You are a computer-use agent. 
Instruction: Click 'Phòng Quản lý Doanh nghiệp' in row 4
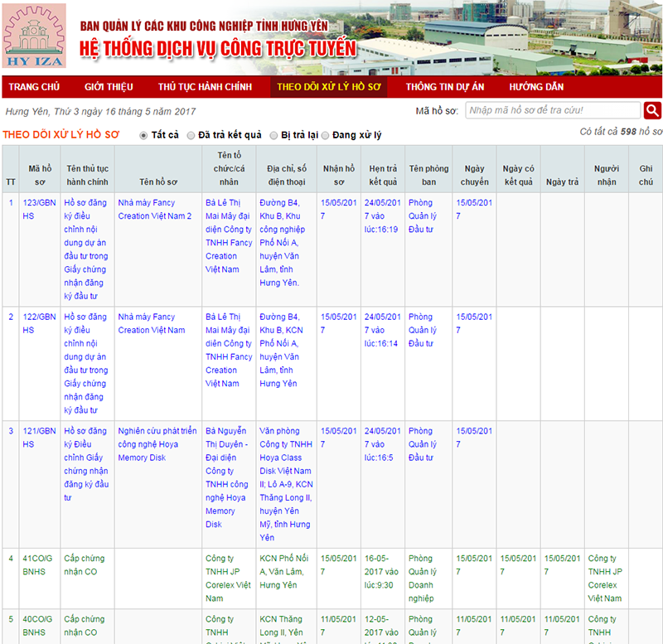pyautogui.click(x=423, y=578)
